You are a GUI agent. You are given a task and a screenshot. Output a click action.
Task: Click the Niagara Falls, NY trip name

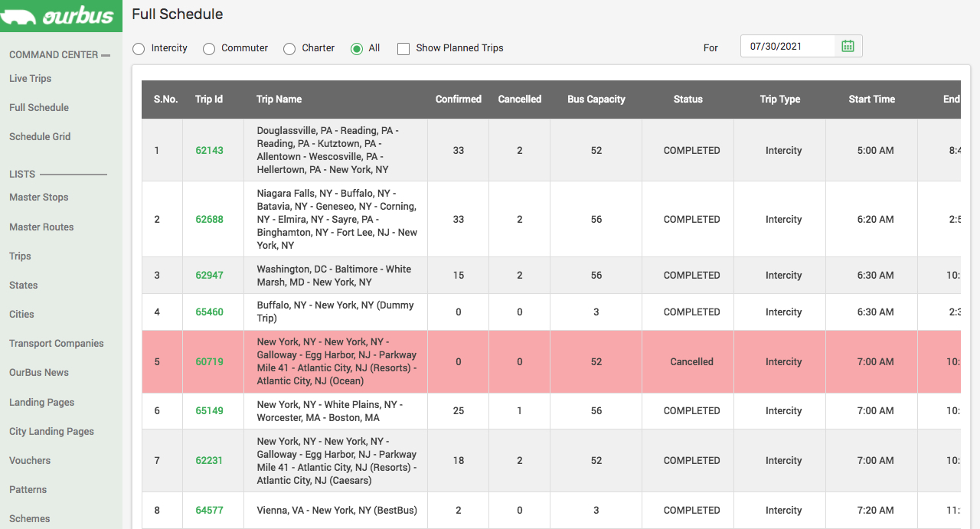pyautogui.click(x=337, y=219)
